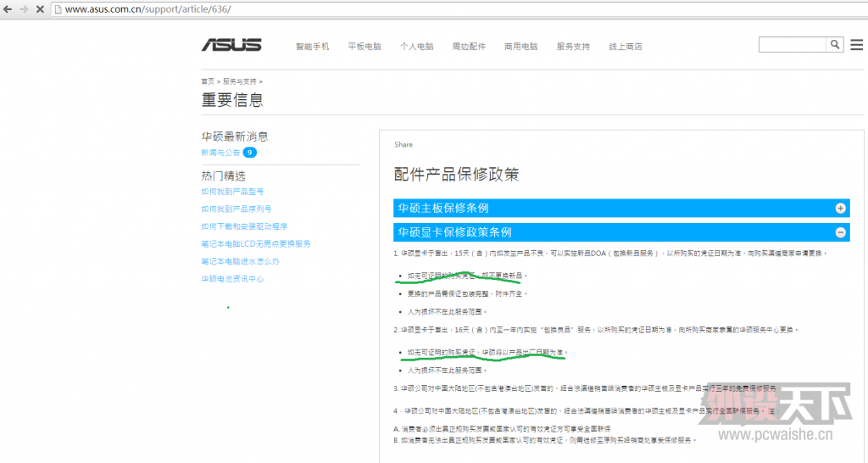
Task: Collapse 华硕显卡保修政策条例 with minus icon
Action: click(840, 232)
